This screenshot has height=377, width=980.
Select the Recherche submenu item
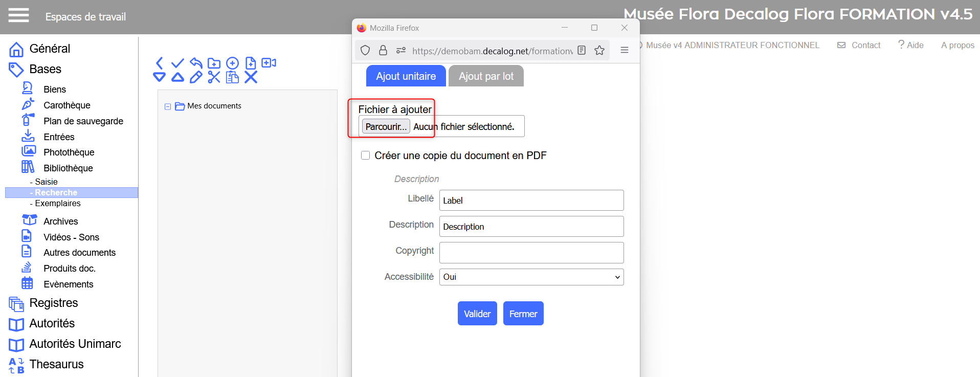click(72, 192)
